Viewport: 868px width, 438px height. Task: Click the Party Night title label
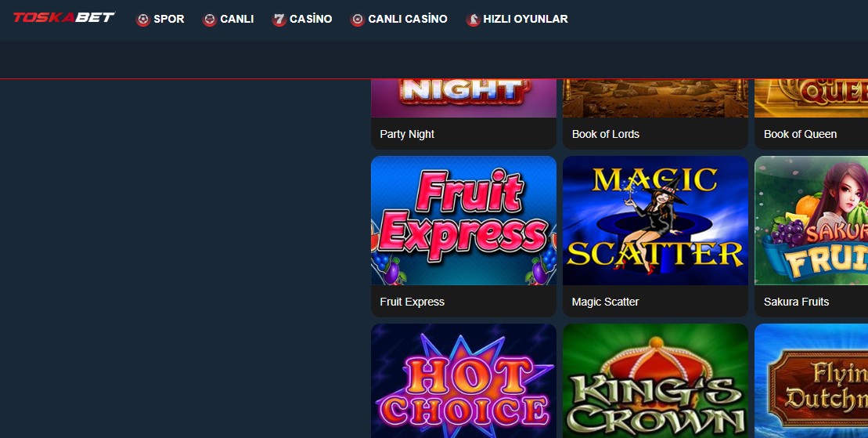[x=407, y=134]
